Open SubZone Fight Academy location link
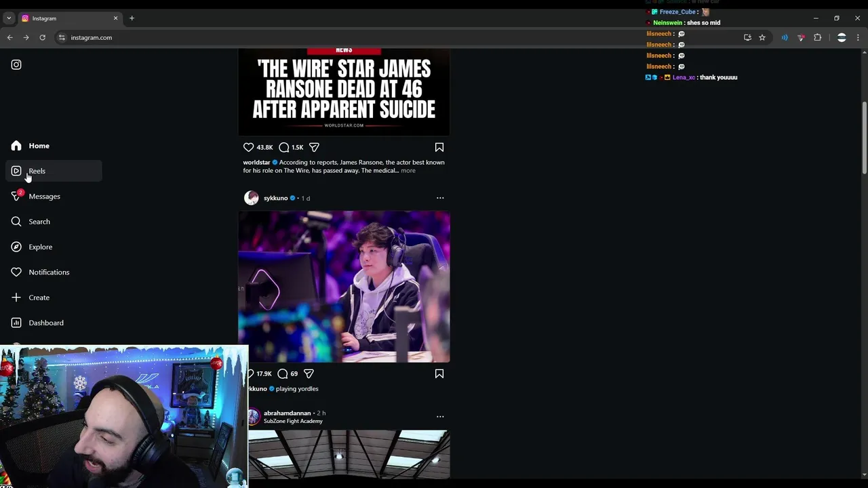The image size is (868, 488). 293,421
